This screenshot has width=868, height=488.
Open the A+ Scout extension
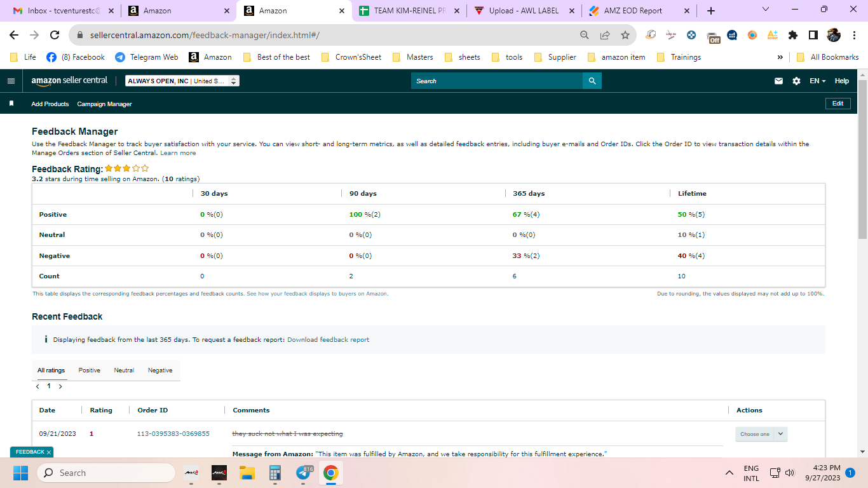point(773,35)
